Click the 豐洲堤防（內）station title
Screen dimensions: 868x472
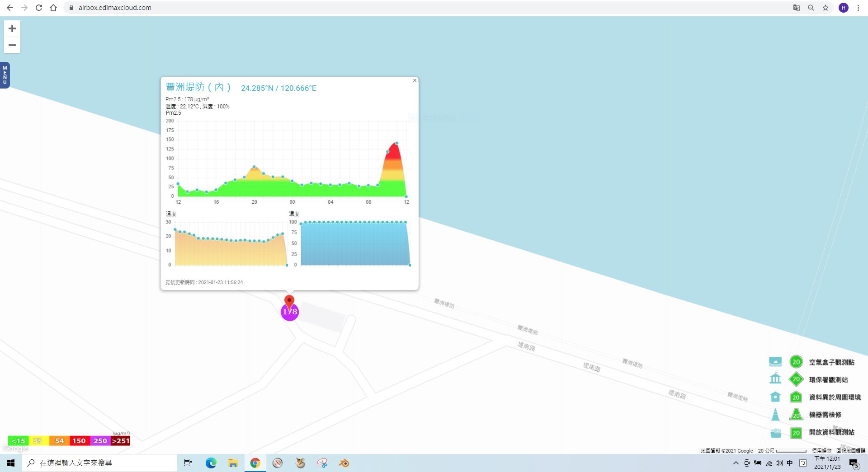pyautogui.click(x=198, y=87)
